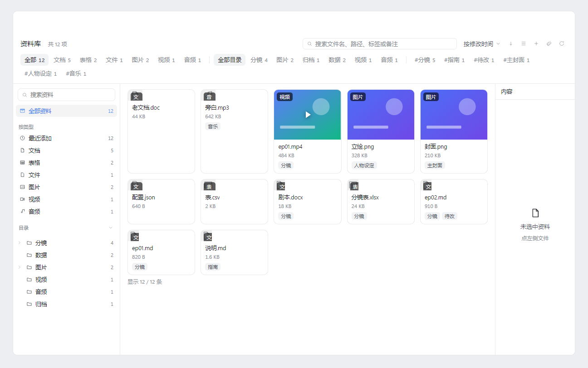Open the 视频 folder in the directory tree
Screen dimensions: 588x368
(x=66, y=280)
